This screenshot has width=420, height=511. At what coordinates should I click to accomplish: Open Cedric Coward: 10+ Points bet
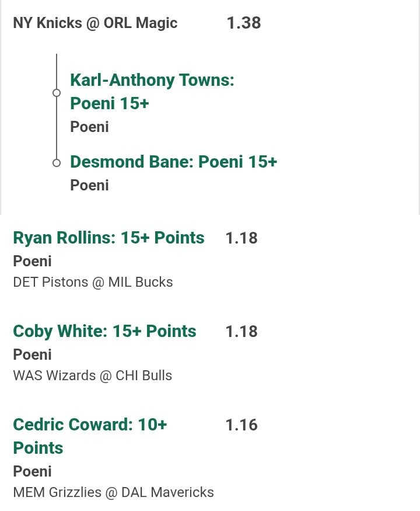click(x=90, y=436)
